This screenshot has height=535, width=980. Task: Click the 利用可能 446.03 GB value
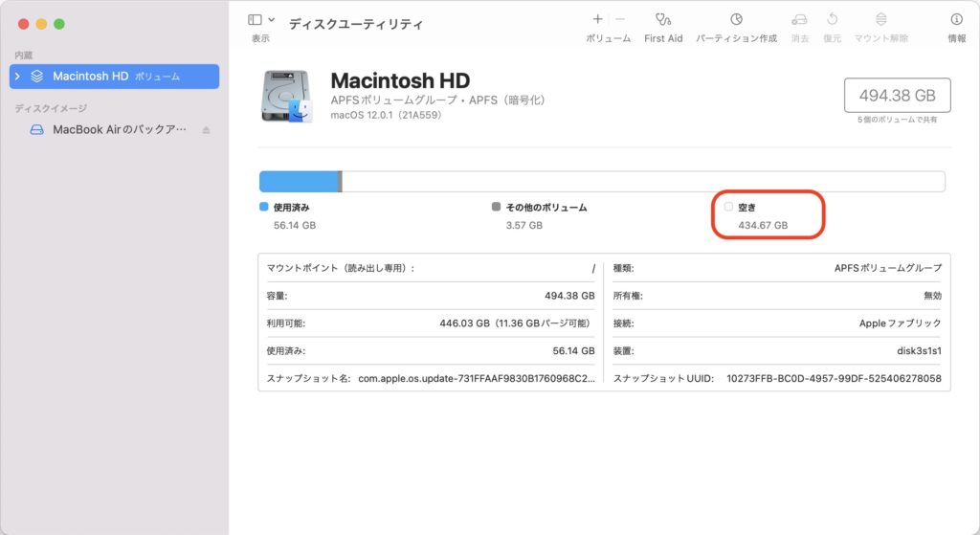coord(514,323)
